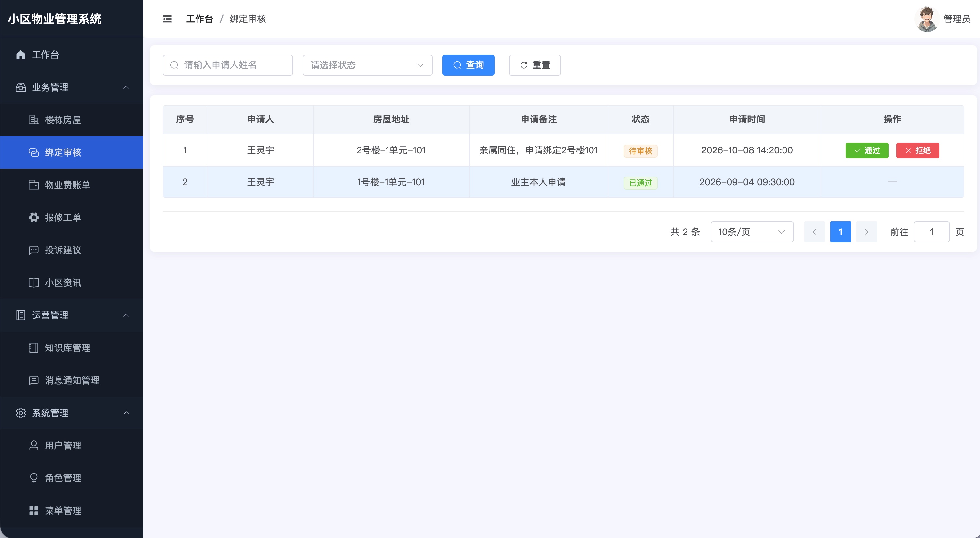The image size is (980, 538).
Task: Open the 请选择状态 status dropdown
Action: (368, 65)
